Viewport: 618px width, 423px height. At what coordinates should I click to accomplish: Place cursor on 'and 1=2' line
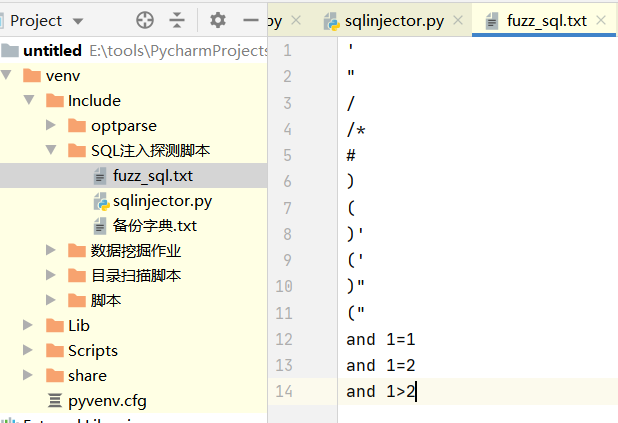tap(380, 365)
